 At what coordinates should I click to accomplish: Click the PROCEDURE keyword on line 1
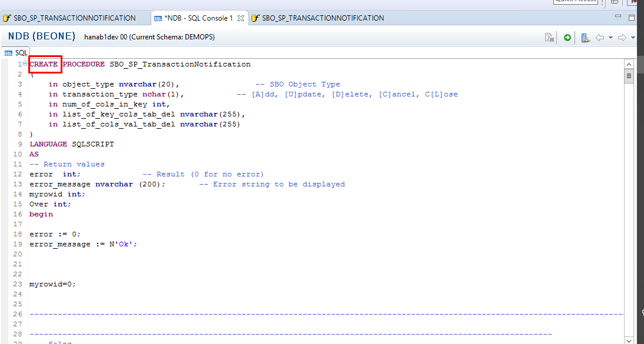(84, 64)
